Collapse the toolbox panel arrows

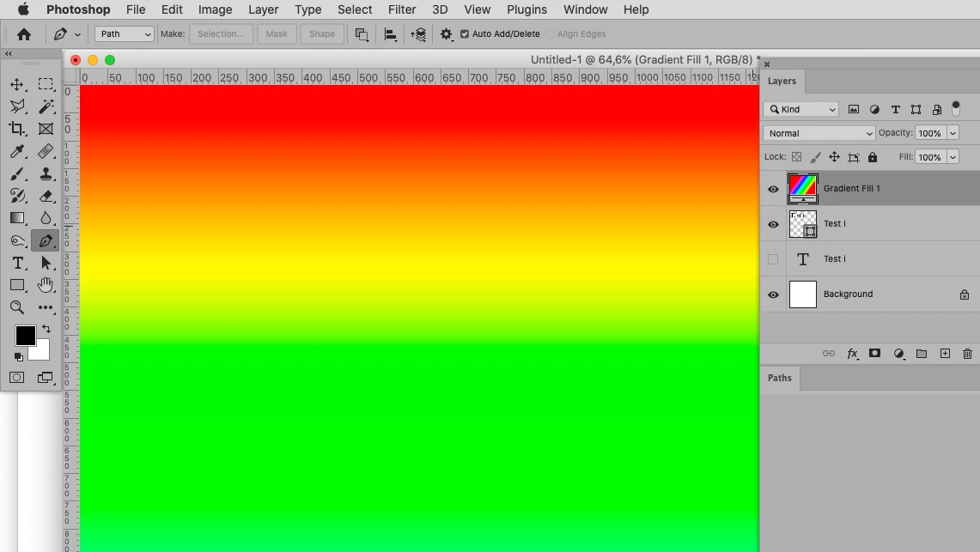pos(9,54)
